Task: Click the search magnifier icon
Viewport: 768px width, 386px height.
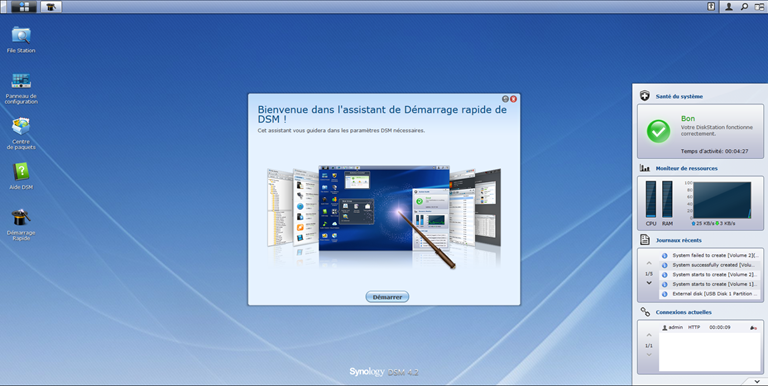Action: (x=744, y=6)
